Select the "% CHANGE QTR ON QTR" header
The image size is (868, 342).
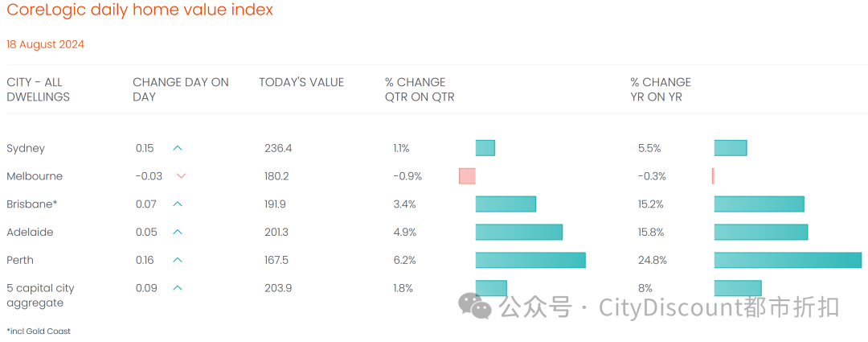[x=420, y=89]
